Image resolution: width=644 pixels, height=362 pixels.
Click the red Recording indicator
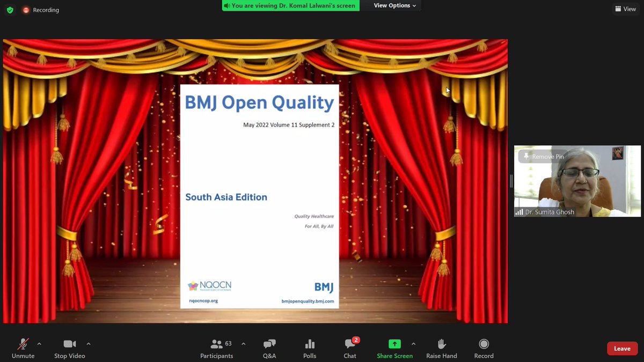point(40,10)
